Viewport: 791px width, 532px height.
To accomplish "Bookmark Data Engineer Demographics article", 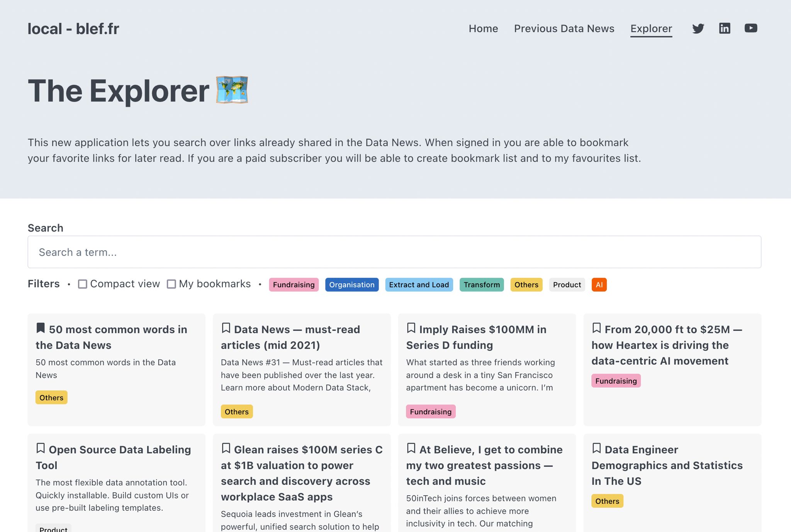I will [596, 448].
